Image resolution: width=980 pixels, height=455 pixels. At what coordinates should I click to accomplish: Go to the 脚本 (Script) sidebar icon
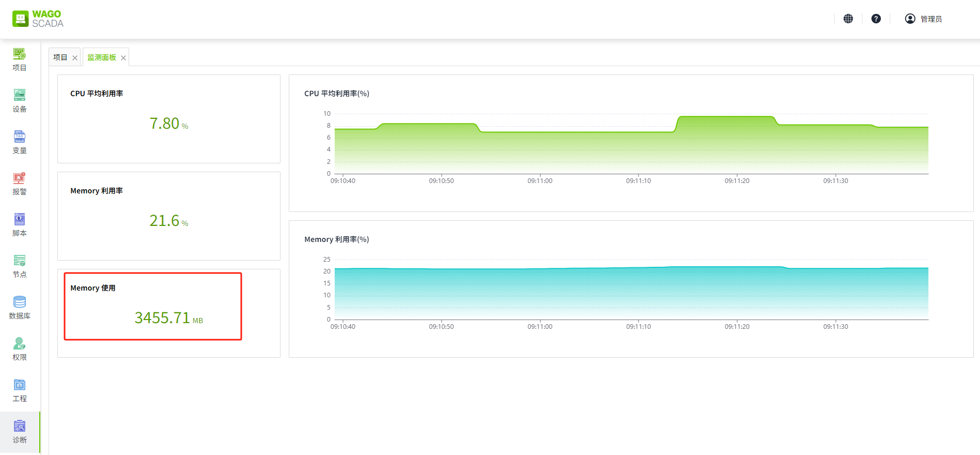coord(20,225)
